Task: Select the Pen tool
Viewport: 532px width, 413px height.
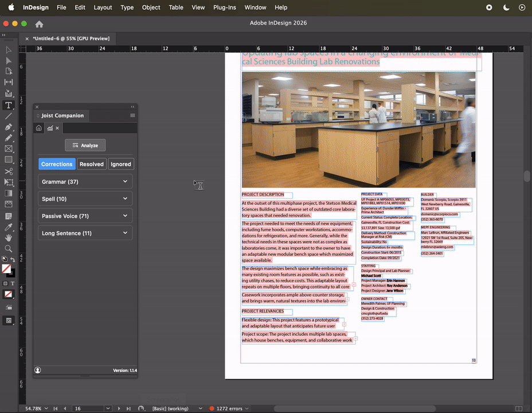Action: pos(9,127)
